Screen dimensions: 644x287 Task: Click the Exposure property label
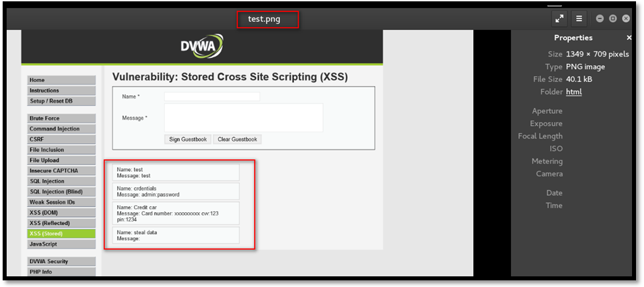pyautogui.click(x=546, y=123)
